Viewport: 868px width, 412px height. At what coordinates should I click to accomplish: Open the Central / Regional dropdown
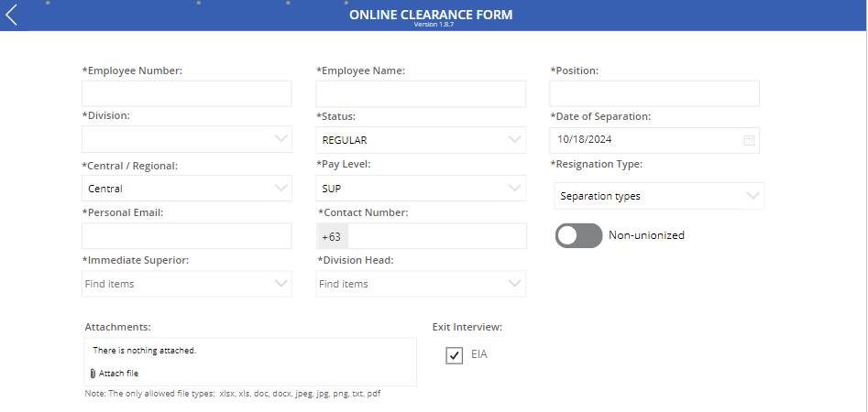click(281, 189)
